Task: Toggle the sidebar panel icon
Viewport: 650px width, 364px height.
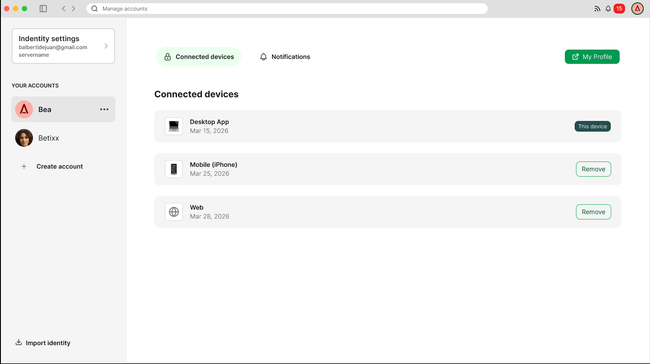Action: coord(43,8)
